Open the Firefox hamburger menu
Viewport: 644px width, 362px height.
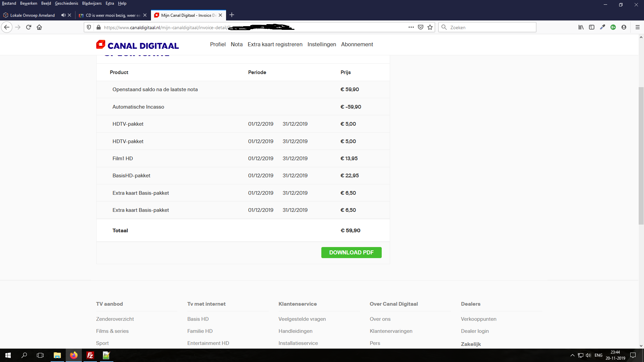point(638,27)
